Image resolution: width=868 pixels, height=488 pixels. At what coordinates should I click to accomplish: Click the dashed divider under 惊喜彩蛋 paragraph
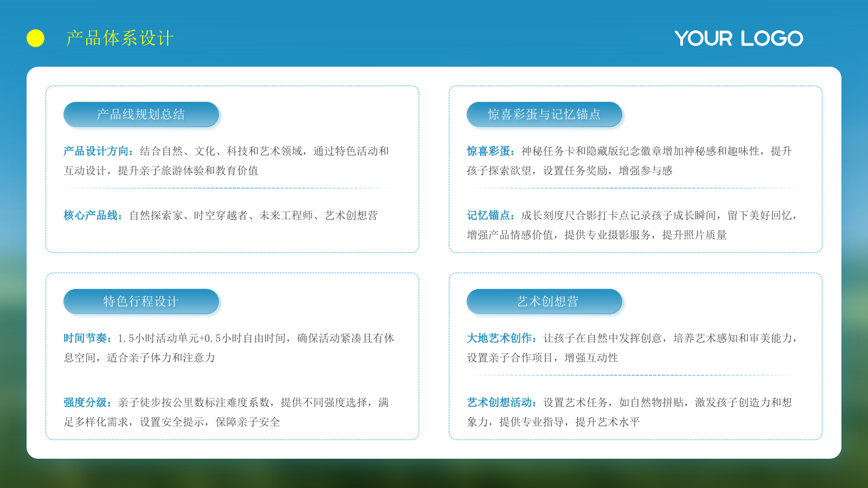[x=635, y=188]
